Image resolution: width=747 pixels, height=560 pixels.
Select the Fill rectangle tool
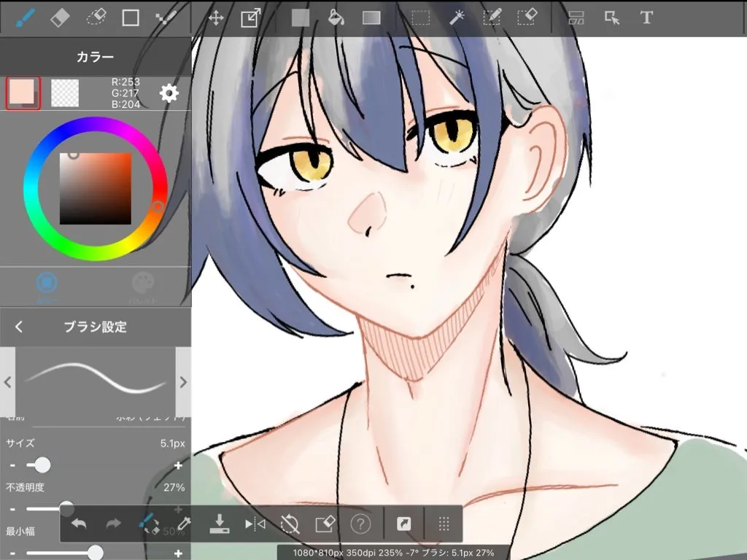pyautogui.click(x=300, y=18)
